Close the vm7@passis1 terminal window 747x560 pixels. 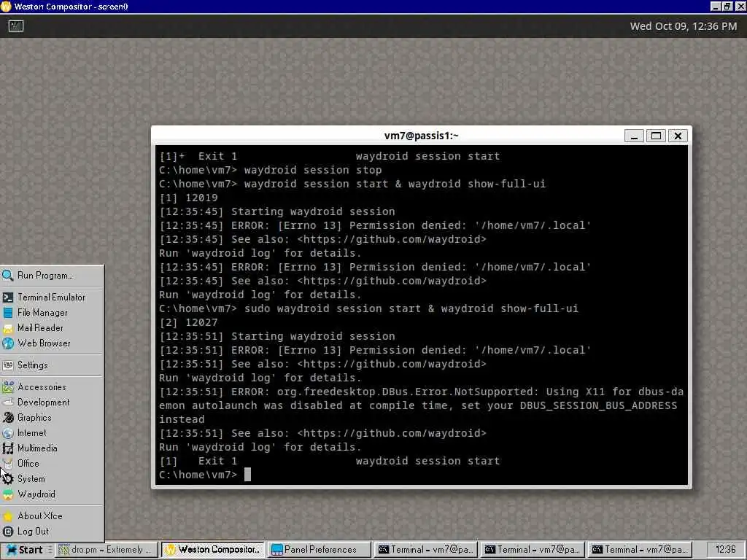tap(678, 136)
